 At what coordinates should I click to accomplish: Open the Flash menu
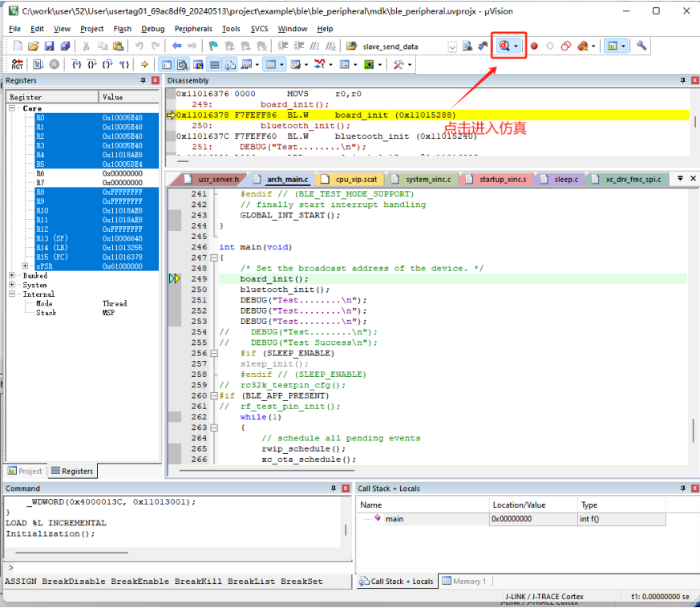point(123,29)
